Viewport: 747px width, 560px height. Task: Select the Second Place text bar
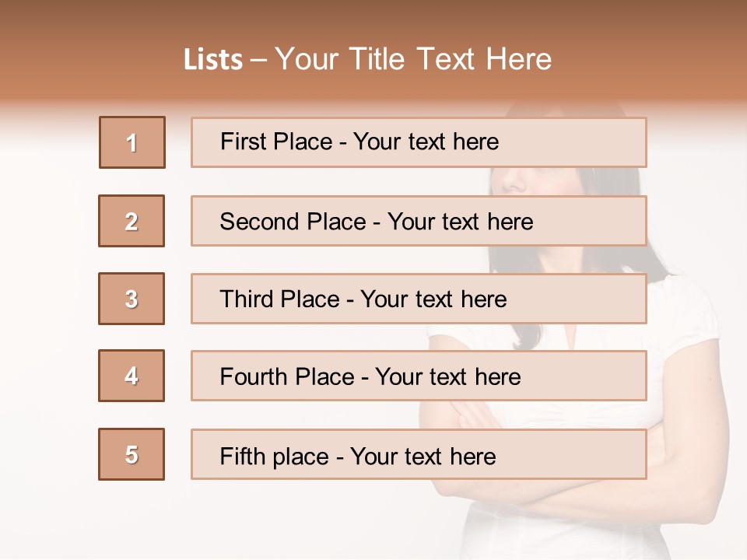(x=419, y=221)
